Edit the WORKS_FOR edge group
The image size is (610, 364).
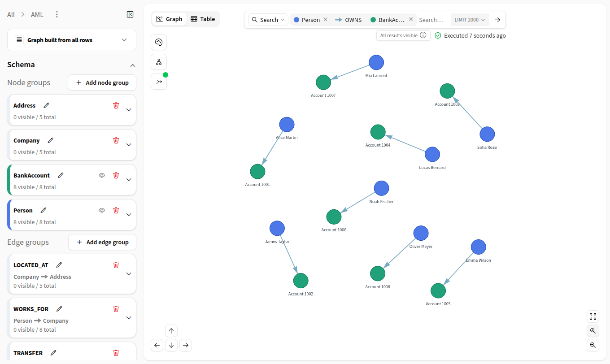59,309
